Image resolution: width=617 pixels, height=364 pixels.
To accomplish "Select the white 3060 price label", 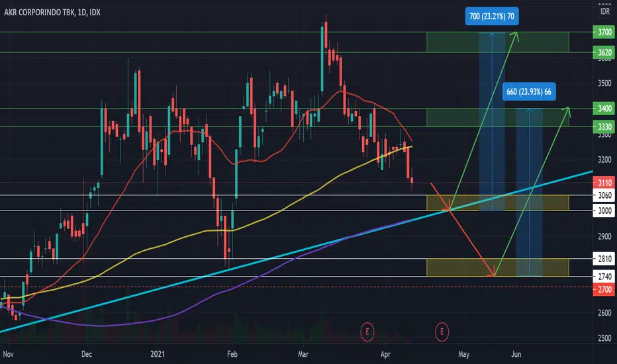I will coord(604,195).
